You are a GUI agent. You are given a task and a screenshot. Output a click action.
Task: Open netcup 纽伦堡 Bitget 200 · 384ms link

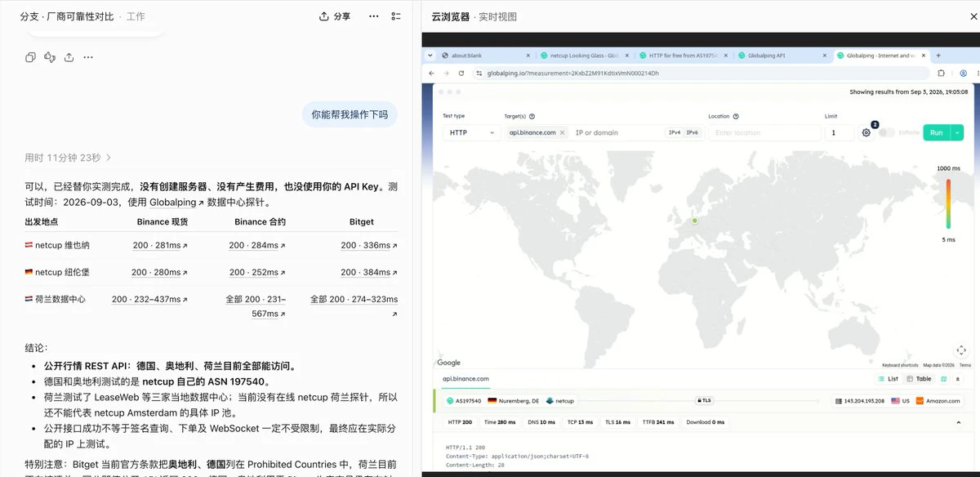coord(369,273)
